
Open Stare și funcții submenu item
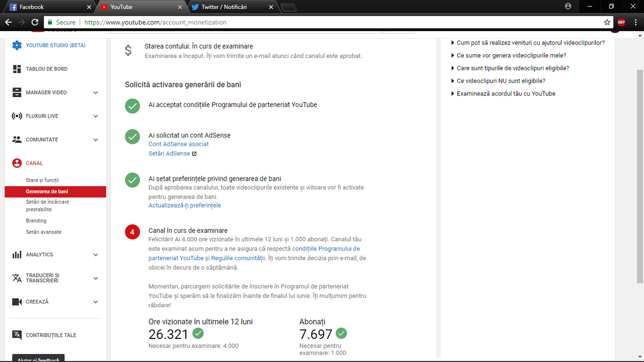42,180
